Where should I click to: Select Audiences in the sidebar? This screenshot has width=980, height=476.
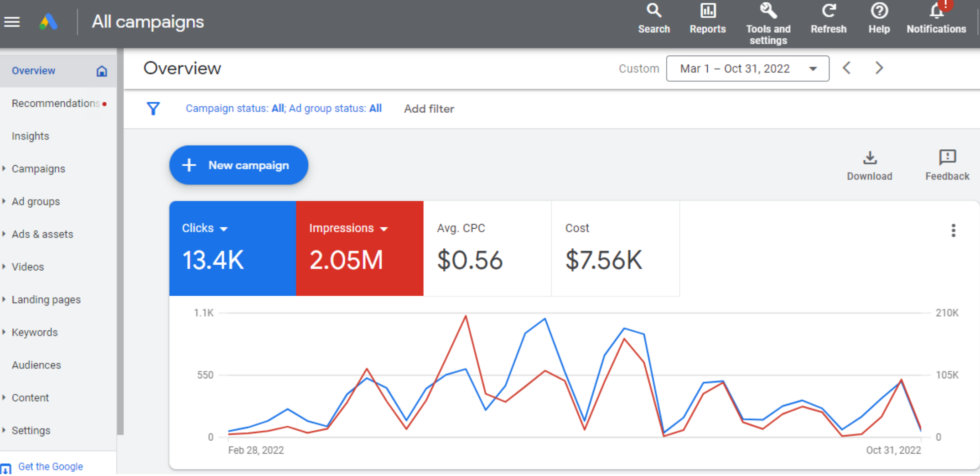point(36,365)
